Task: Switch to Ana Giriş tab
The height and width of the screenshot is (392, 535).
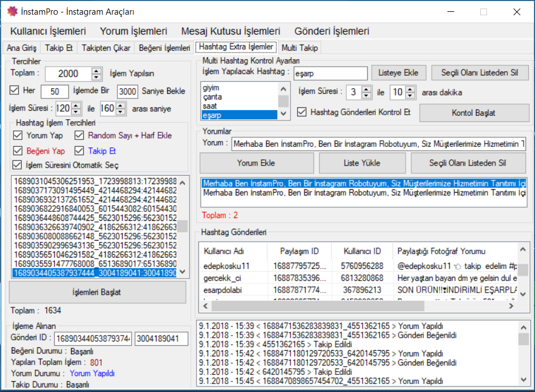Action: 21,48
